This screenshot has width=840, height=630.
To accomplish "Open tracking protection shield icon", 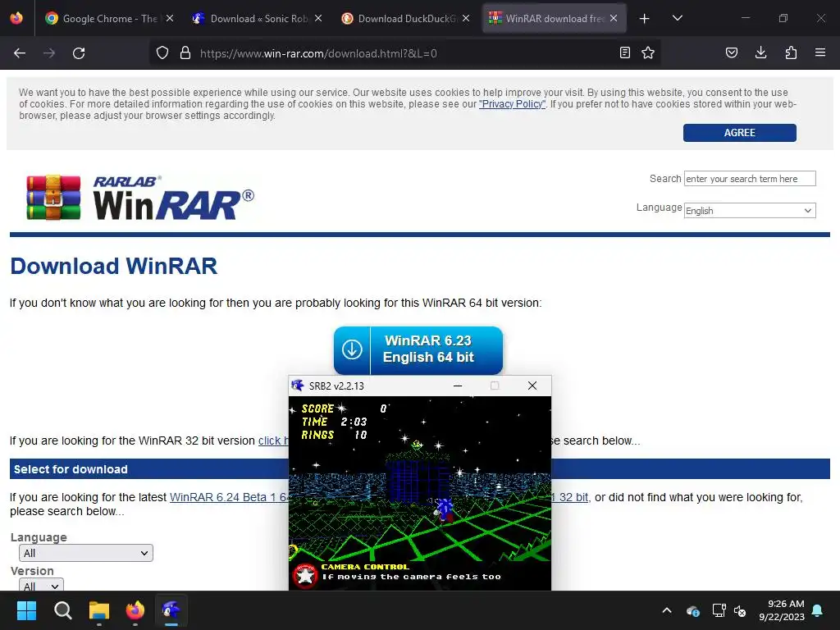I will point(162,53).
